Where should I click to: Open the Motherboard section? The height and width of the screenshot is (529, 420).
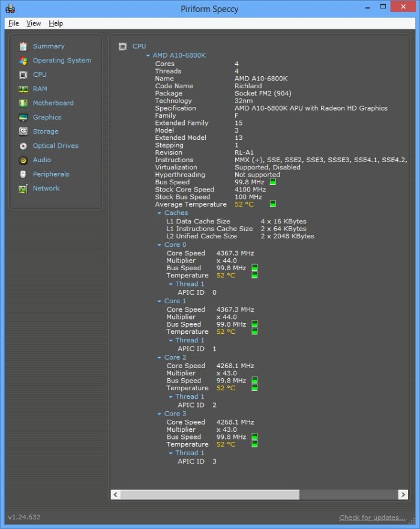click(x=53, y=103)
